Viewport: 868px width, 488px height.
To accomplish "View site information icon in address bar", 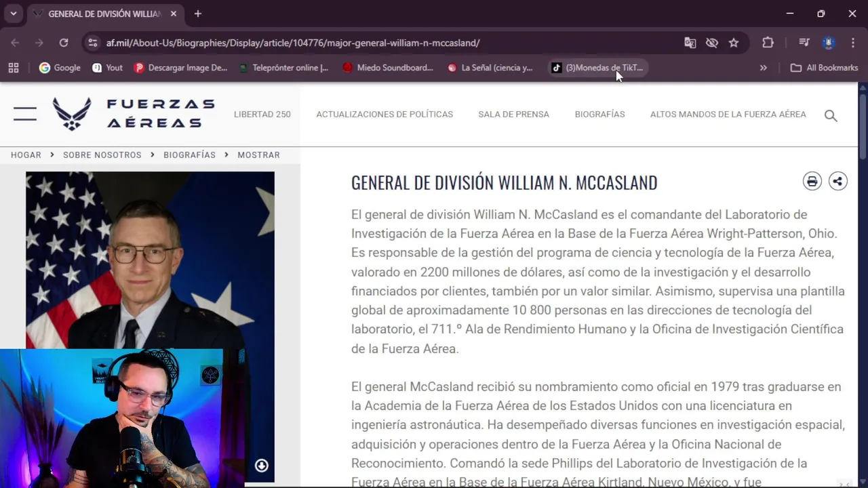I will click(x=92, y=43).
